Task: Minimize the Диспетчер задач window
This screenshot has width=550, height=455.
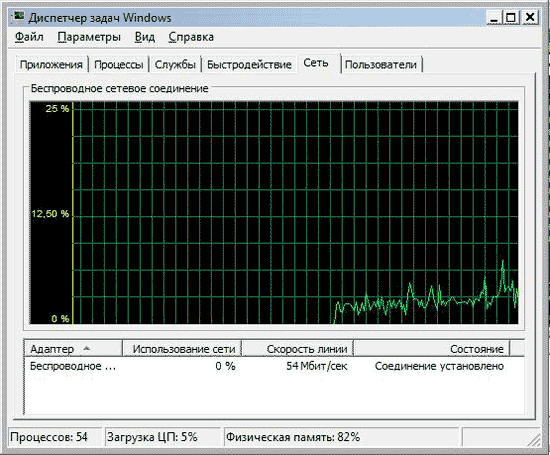Action: point(494,18)
